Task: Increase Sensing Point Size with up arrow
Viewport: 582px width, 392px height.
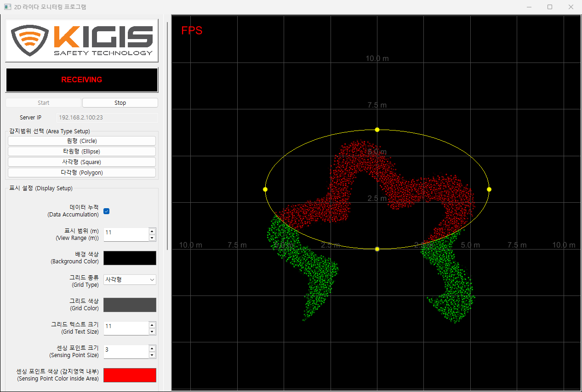Action: (x=152, y=348)
